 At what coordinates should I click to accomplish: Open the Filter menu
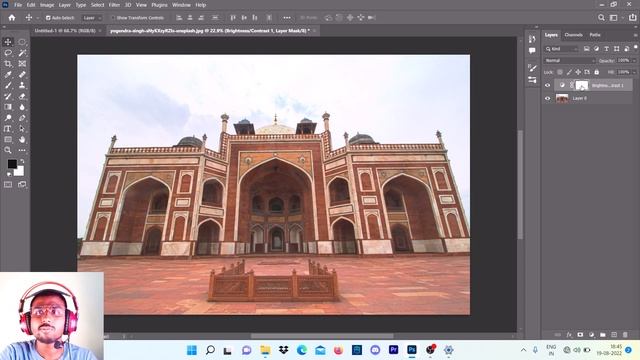pos(114,5)
